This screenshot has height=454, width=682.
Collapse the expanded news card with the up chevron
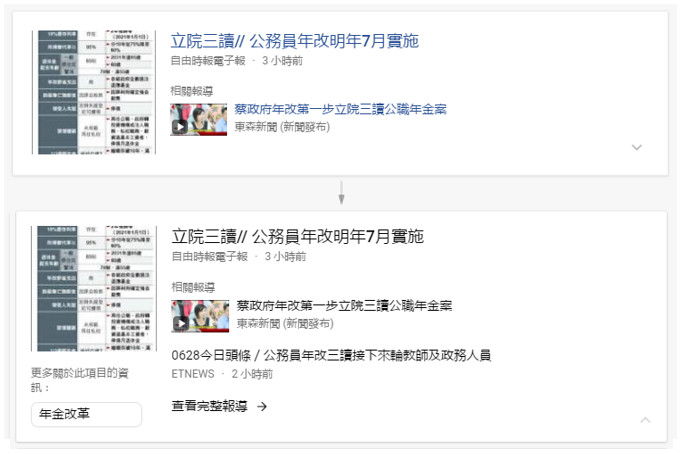(645, 419)
